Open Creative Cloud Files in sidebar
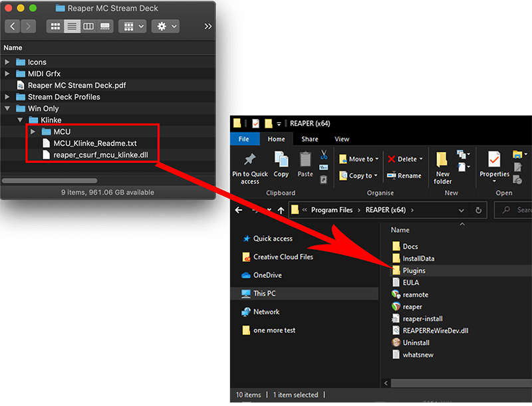 (x=277, y=257)
